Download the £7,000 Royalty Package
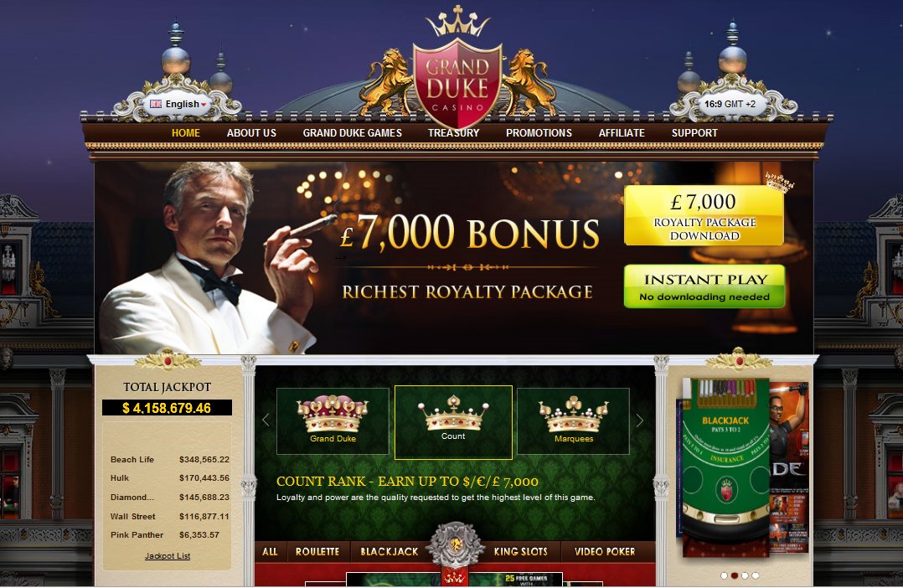This screenshot has width=903, height=588. [704, 215]
